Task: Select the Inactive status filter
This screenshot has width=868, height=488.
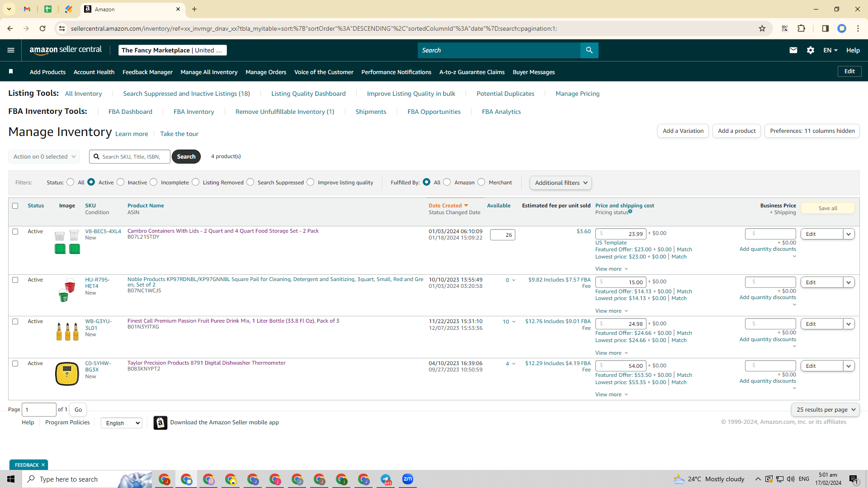Action: tap(120, 182)
